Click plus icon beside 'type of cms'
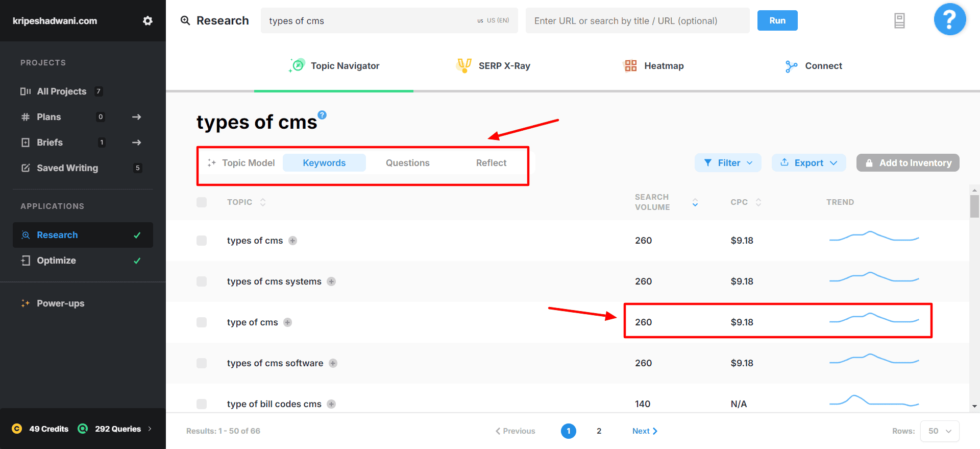 click(x=288, y=322)
